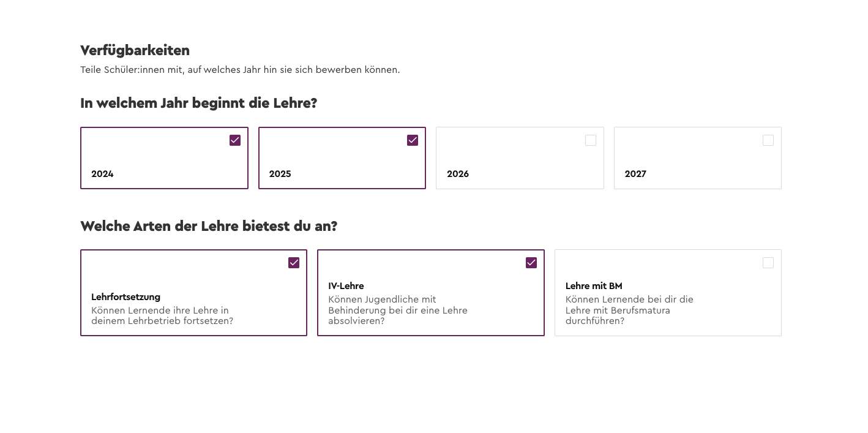Enable the Lehre mit BM checkbox
The image size is (868, 433).
(x=768, y=263)
